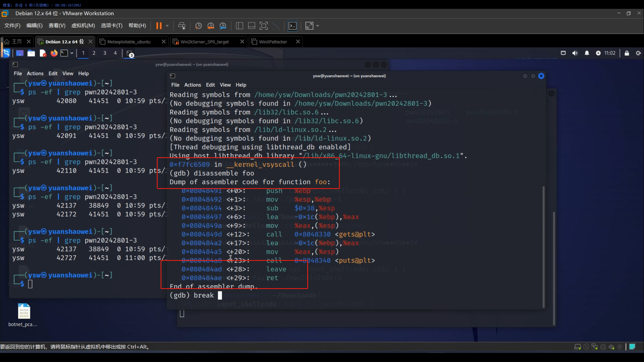Click the VMware pause virtual machine icon
The image size is (644, 362).
(x=159, y=26)
